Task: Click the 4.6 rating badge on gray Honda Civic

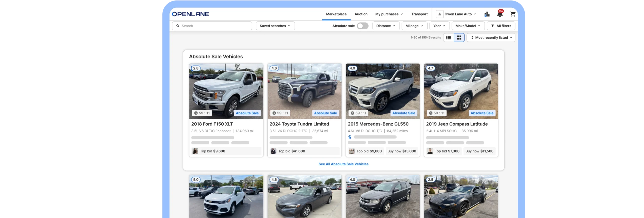Action: (274, 180)
